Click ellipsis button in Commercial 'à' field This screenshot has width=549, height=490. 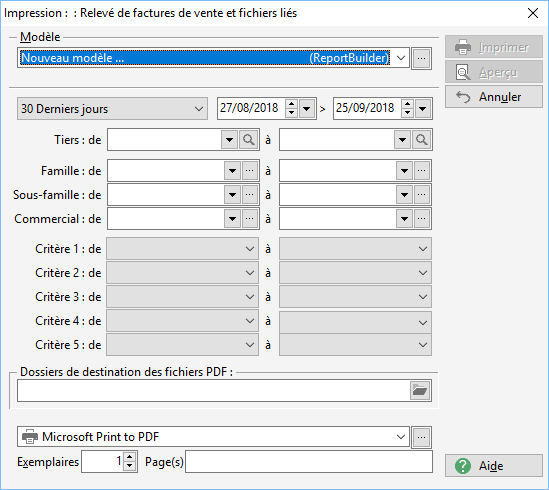(x=422, y=219)
